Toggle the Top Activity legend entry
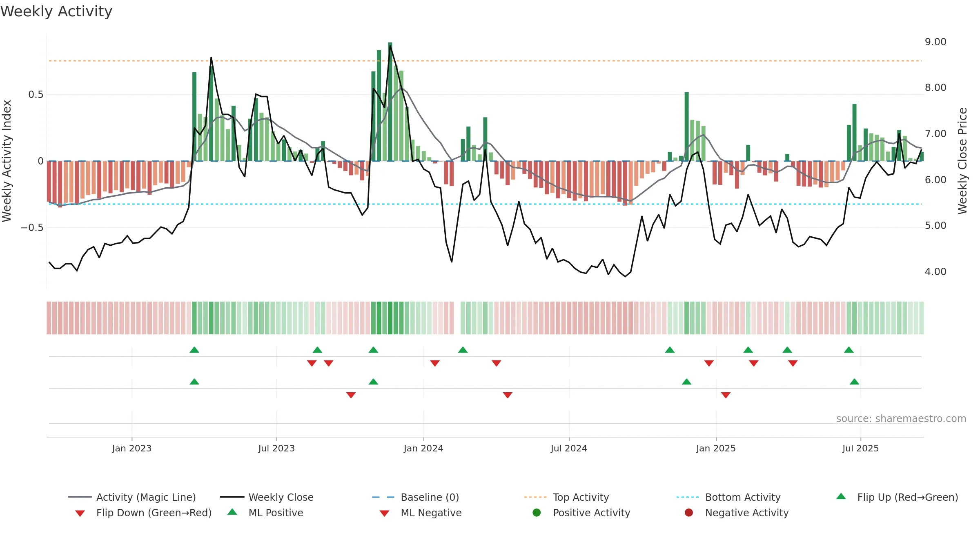The image size is (980, 551). click(566, 497)
